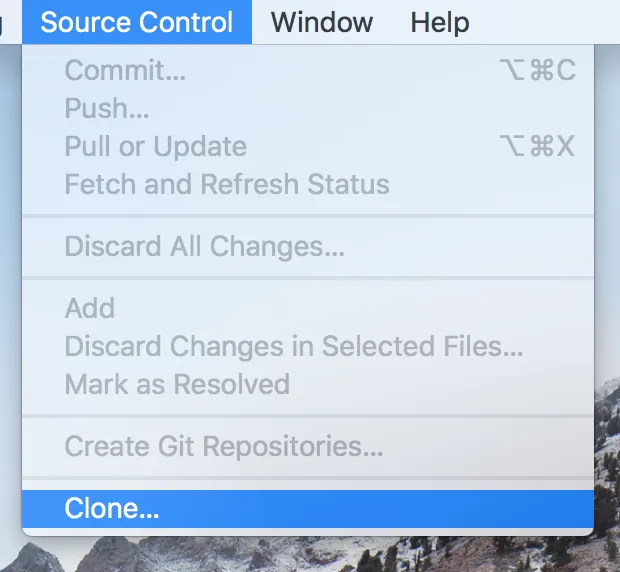This screenshot has width=620, height=572.
Task: Select the Pull or Update entry
Action: pyautogui.click(x=155, y=146)
